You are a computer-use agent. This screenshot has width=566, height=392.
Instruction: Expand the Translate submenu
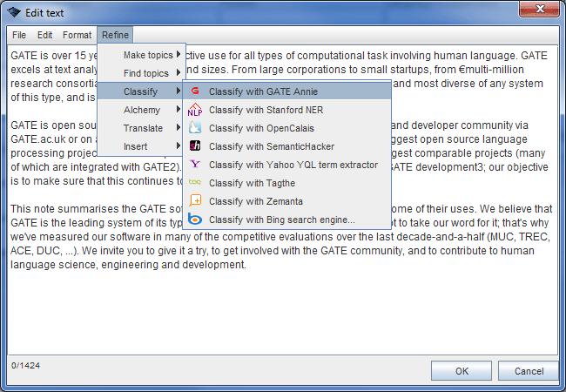(141, 128)
